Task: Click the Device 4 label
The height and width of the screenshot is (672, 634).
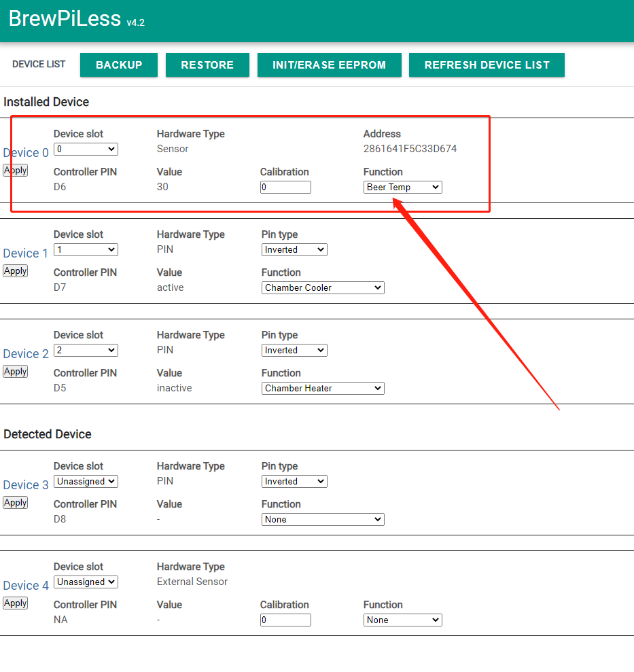Action: (x=26, y=586)
